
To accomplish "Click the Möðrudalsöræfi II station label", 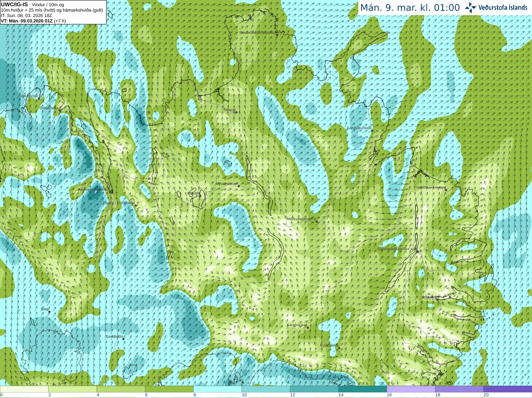I will point(301,219).
